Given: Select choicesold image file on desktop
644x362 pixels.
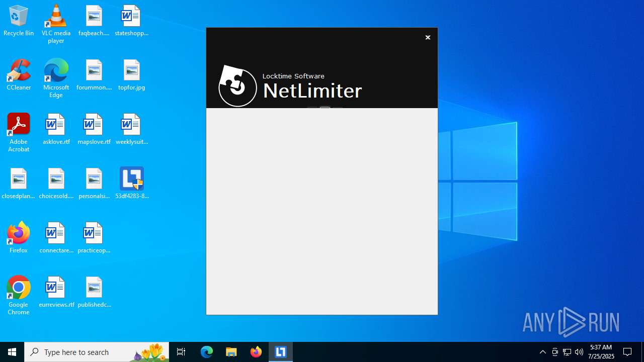Looking at the screenshot, I should coord(56,184).
